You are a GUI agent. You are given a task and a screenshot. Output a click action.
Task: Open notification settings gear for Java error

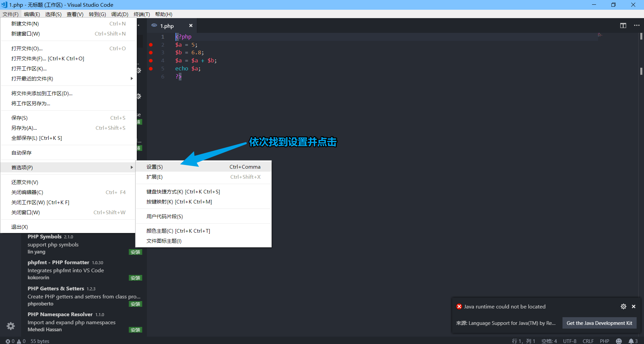[x=624, y=306]
